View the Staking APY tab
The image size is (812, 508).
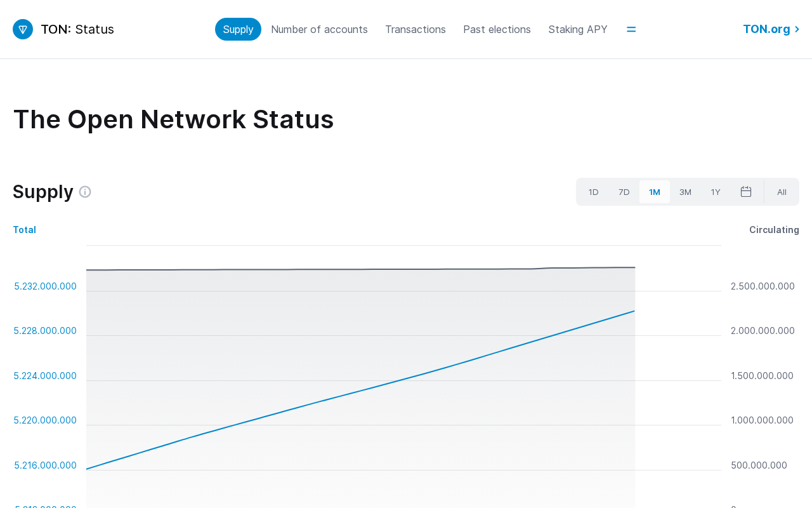pyautogui.click(x=578, y=29)
